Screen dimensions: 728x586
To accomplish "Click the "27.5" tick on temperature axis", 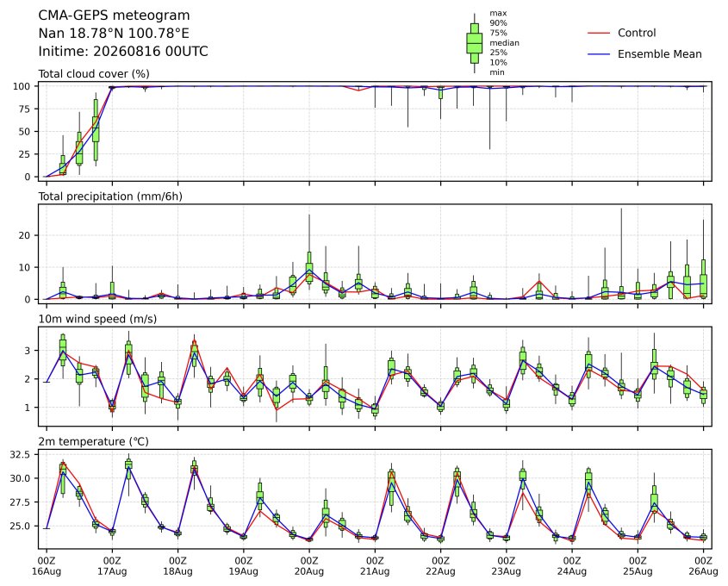I will pos(21,502).
